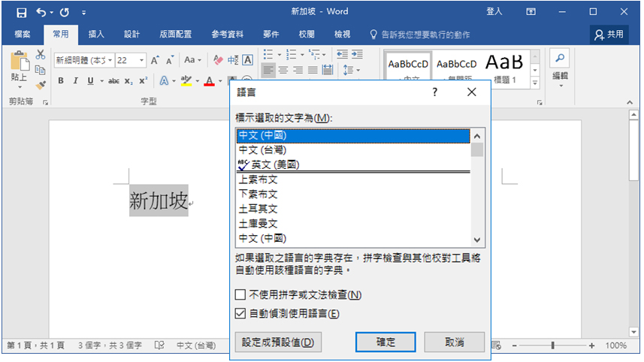Select 英文 (美國) in language list
644x362 pixels.
tap(353, 165)
